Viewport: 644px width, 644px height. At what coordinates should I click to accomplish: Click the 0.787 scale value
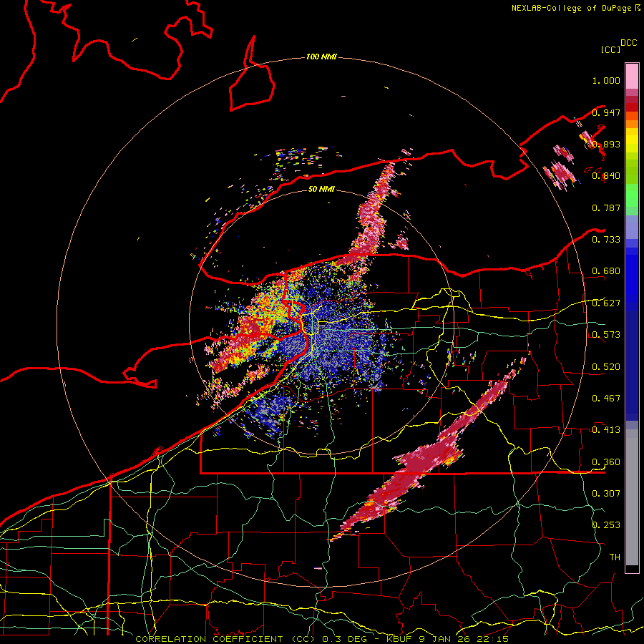[x=606, y=208]
